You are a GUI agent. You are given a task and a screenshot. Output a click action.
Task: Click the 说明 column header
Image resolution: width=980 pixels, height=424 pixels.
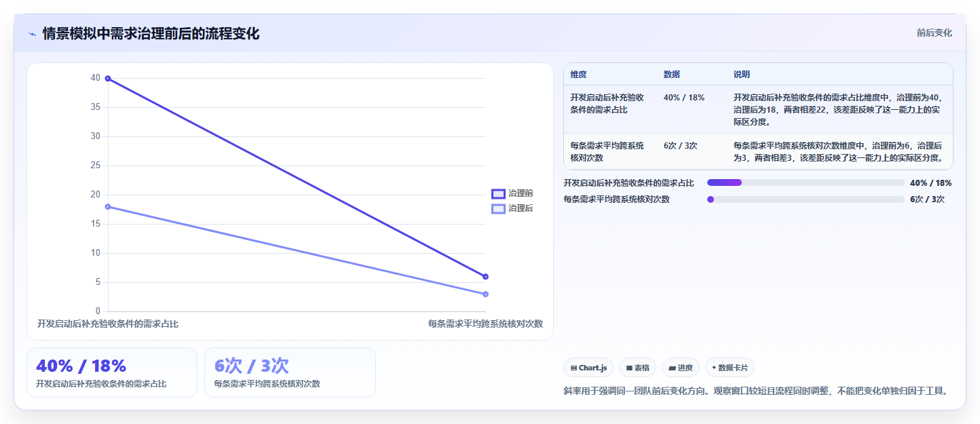click(x=742, y=75)
